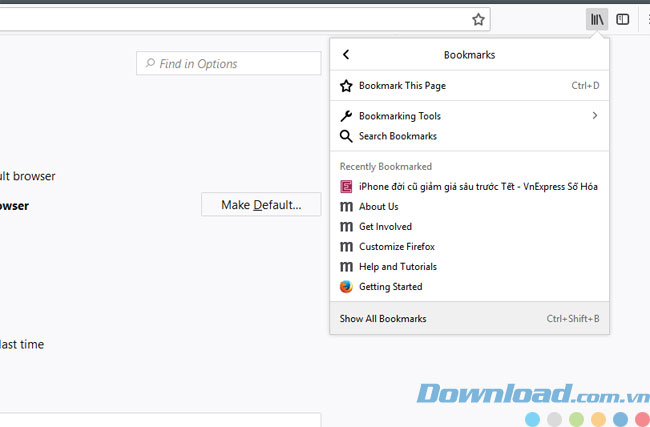Open the iPhone VnExpress bookmark
The height and width of the screenshot is (427, 650).
pos(478,186)
